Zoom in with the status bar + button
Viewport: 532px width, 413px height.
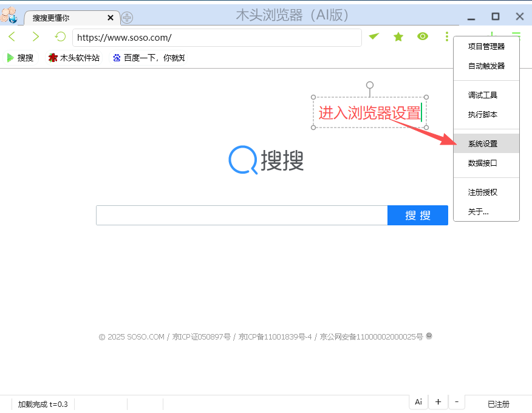[438, 402]
